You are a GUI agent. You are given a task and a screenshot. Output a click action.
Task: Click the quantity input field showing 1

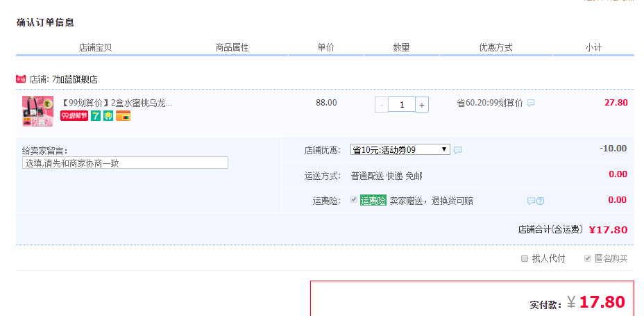(402, 104)
